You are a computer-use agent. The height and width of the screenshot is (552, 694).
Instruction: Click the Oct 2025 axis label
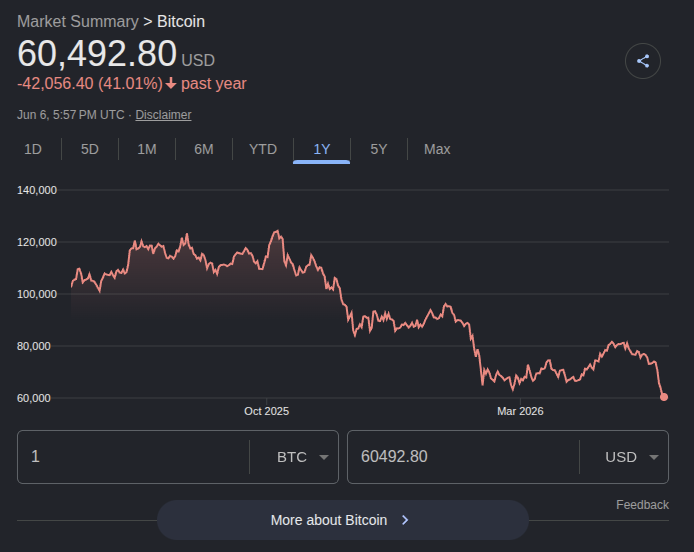[x=266, y=411]
